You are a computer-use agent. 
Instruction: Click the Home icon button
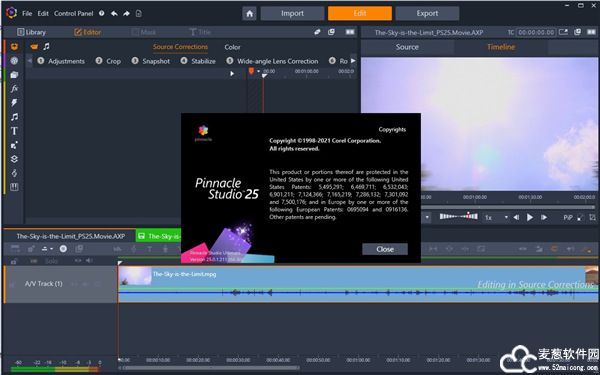(249, 13)
